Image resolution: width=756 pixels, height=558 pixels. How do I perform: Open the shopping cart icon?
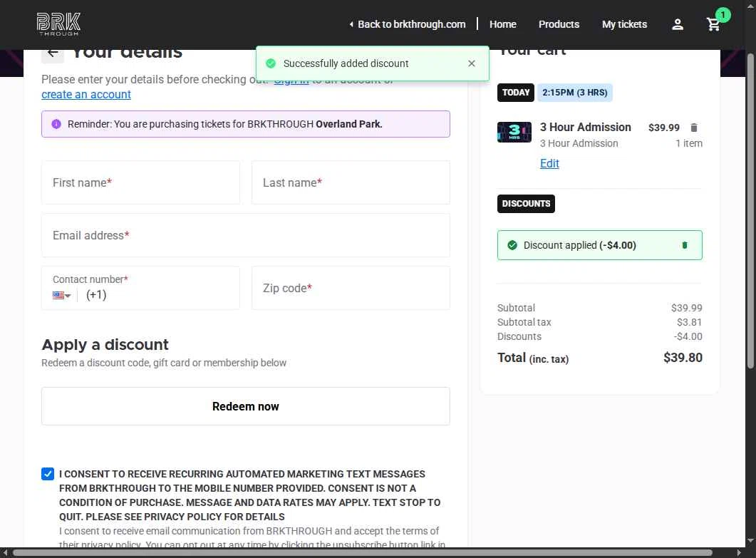pos(713,25)
